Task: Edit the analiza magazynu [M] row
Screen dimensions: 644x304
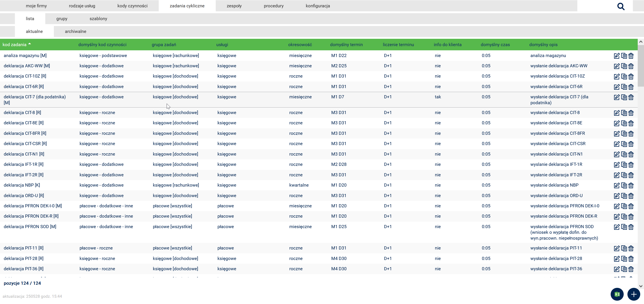Action: (617, 56)
